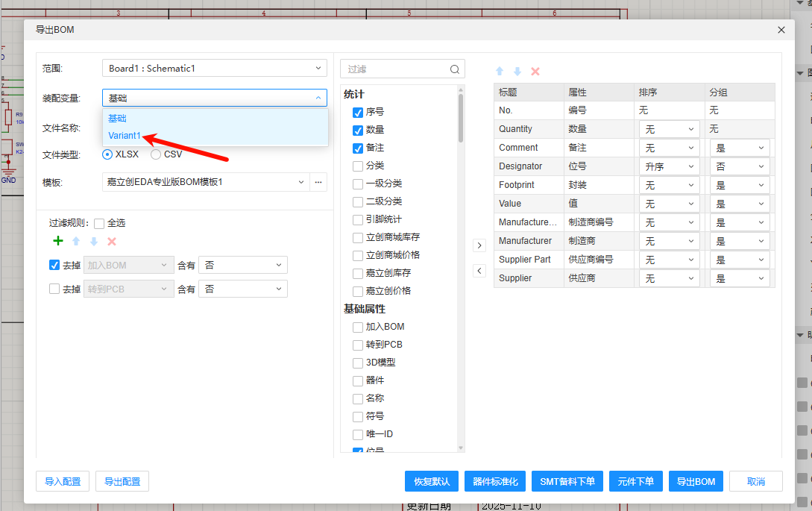Remove the selected BOM column with red X
812x511 pixels.
(x=535, y=71)
